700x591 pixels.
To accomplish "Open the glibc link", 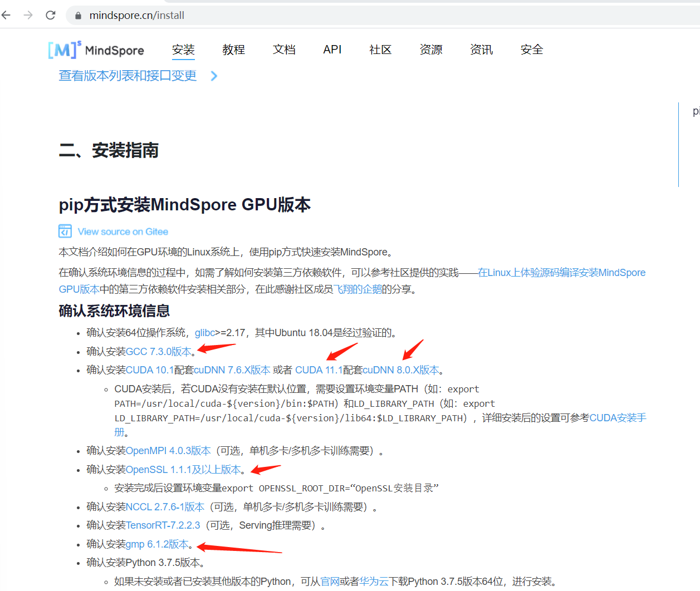I will click(x=205, y=333).
